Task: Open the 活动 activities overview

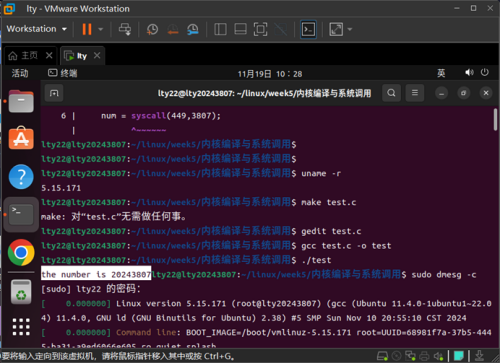Action: pos(20,73)
